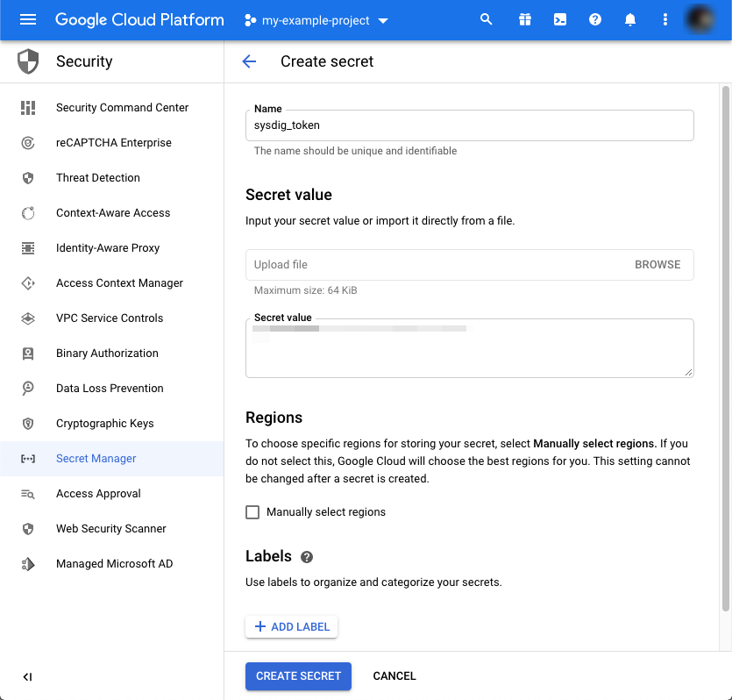Click Access Approval icon
Viewport: 732px width, 700px height.
point(28,494)
